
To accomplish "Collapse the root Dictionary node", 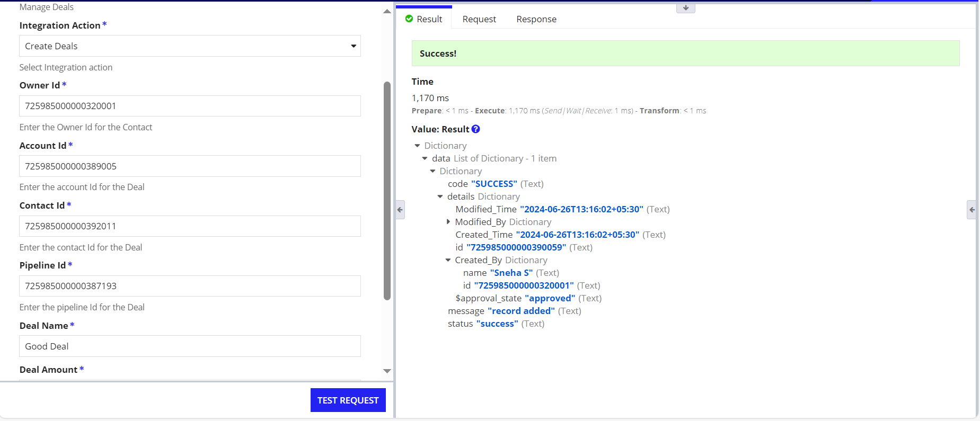I will (417, 146).
